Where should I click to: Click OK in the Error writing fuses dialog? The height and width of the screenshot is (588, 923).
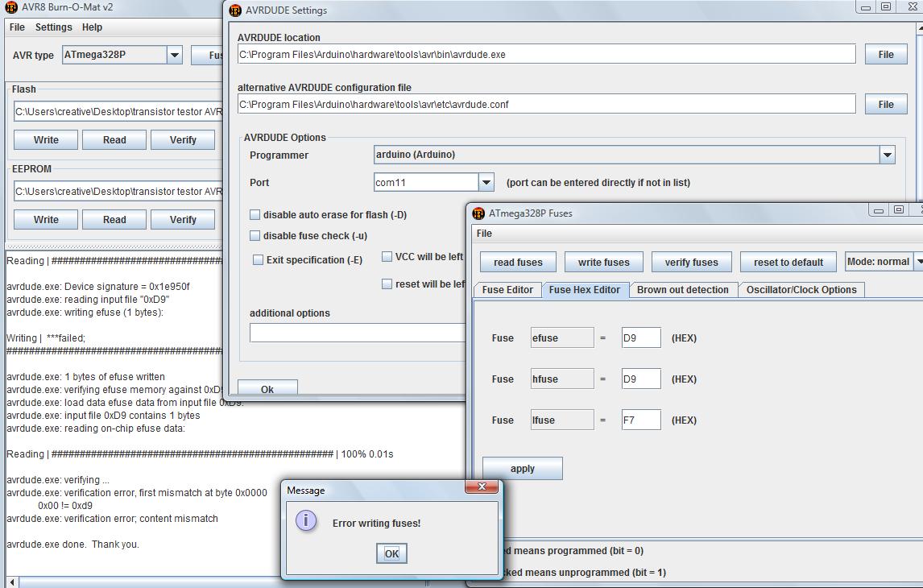tap(391, 553)
